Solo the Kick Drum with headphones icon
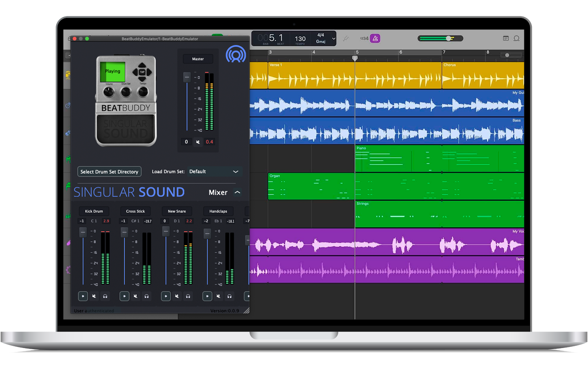Screen dimensions: 588x369 105,296
